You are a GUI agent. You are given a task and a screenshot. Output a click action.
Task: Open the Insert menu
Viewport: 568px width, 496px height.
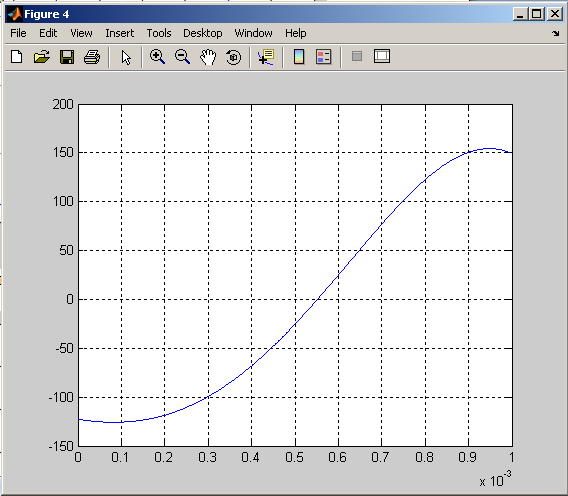[120, 33]
